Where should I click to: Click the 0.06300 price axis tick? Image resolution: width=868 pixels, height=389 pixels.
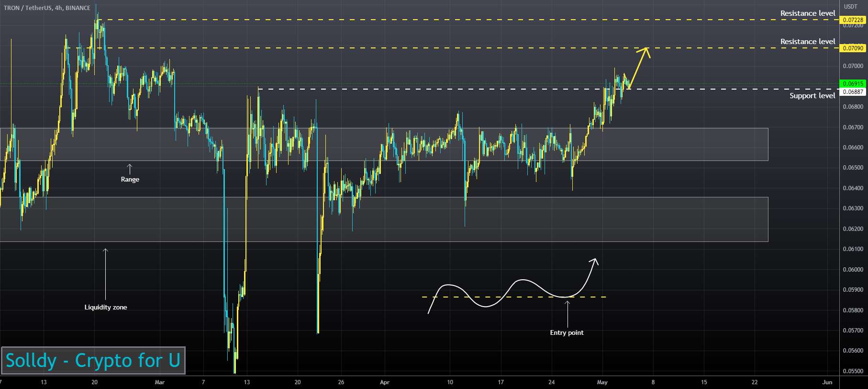coord(853,208)
